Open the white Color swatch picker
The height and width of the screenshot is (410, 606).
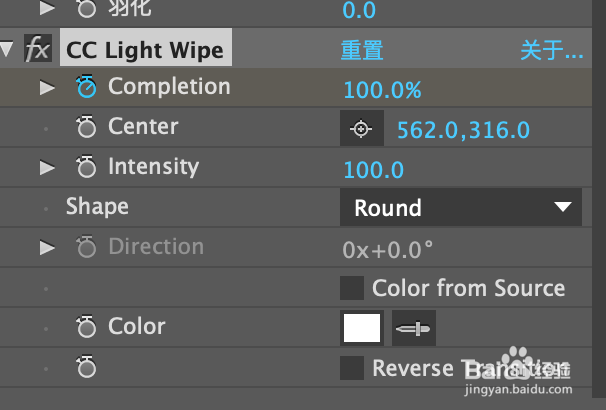362,328
